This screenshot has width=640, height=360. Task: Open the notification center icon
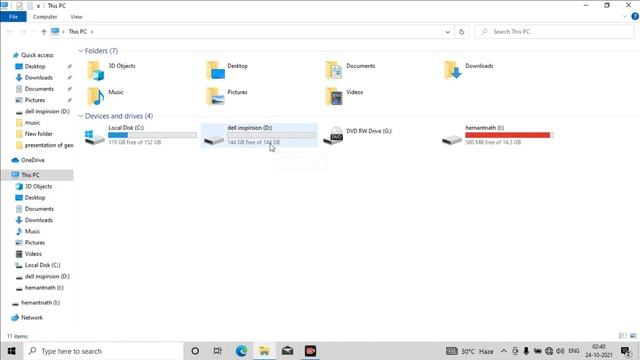pyautogui.click(x=625, y=351)
